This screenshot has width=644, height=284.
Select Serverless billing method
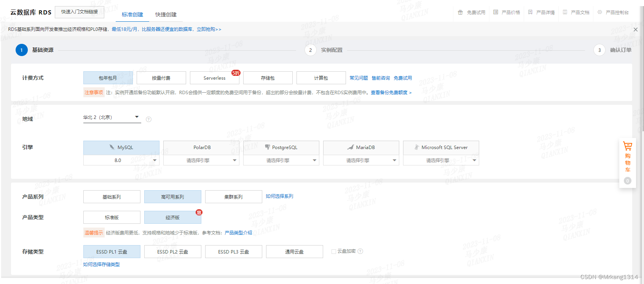(215, 78)
